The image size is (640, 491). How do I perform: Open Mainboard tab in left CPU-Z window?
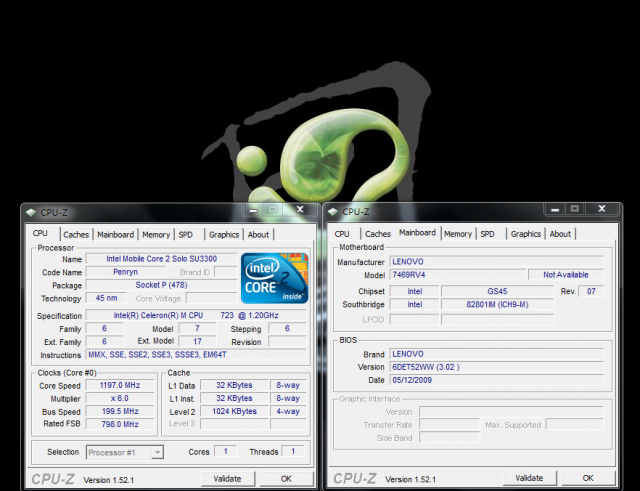click(x=116, y=235)
